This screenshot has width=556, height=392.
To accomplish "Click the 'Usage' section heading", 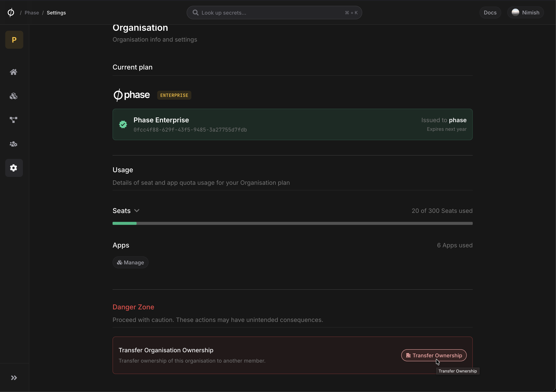I will point(123,170).
